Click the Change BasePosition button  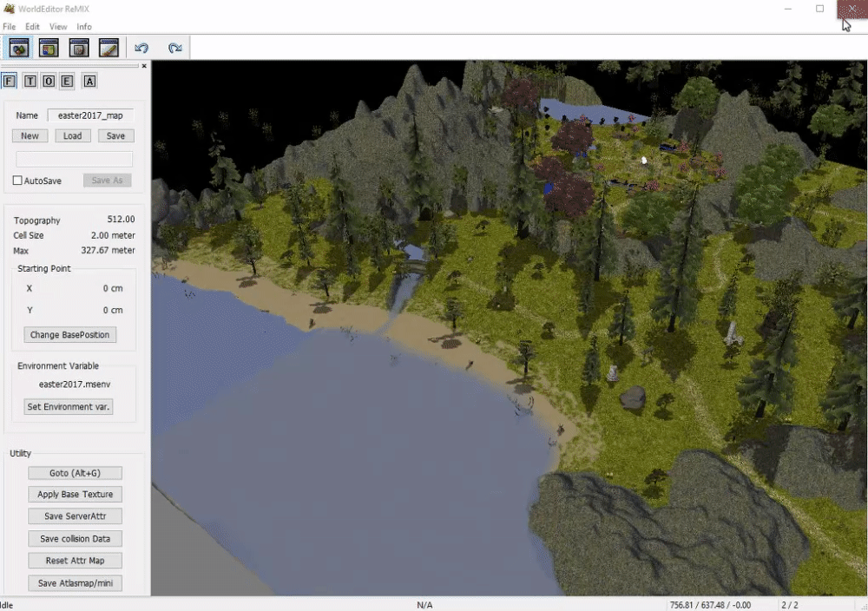point(69,335)
